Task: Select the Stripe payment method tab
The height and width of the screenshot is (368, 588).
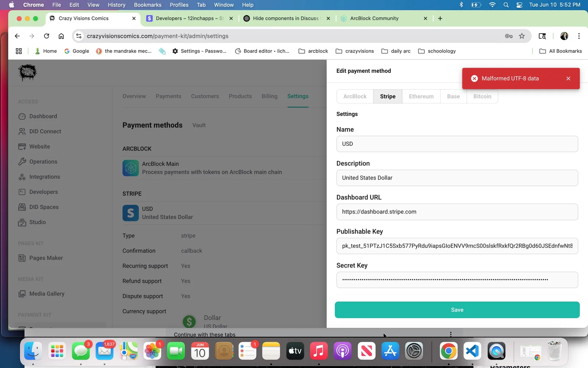Action: click(388, 96)
